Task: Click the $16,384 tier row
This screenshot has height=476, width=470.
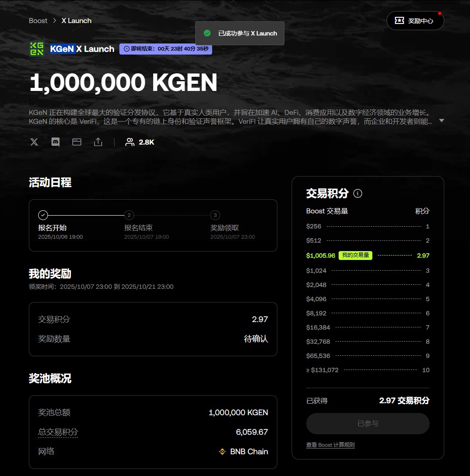Action: click(367, 327)
